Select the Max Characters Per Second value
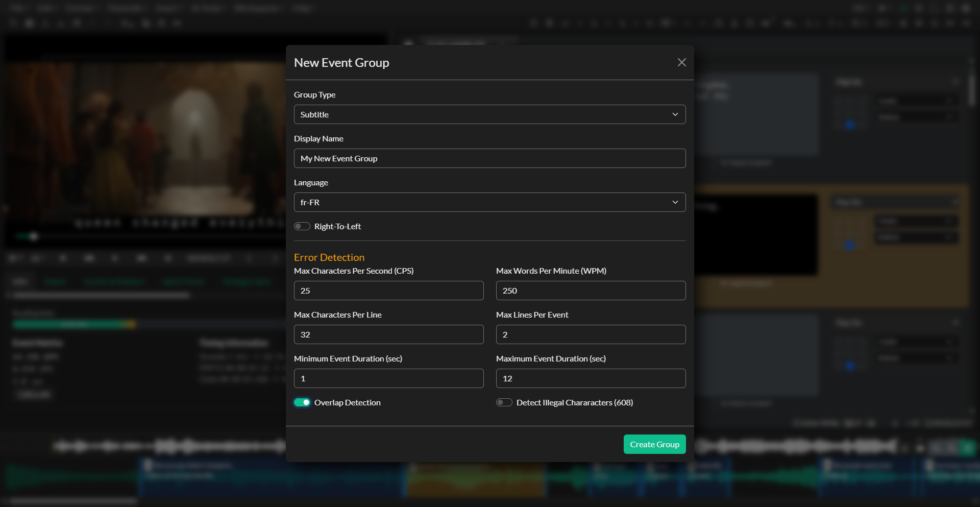Screen dimensions: 980x507 (x=388, y=291)
